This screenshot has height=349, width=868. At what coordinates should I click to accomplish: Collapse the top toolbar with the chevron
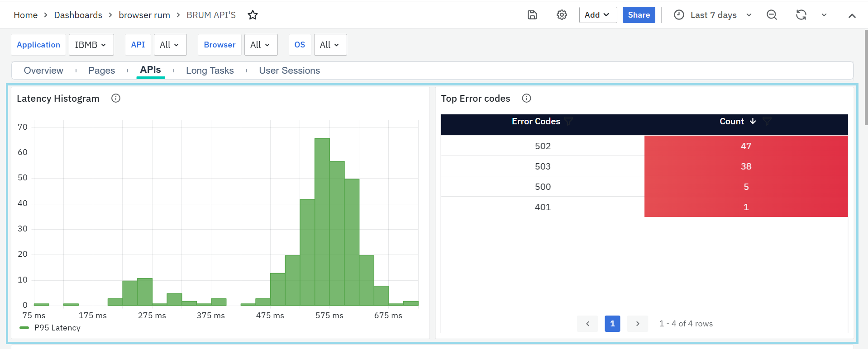click(x=852, y=15)
